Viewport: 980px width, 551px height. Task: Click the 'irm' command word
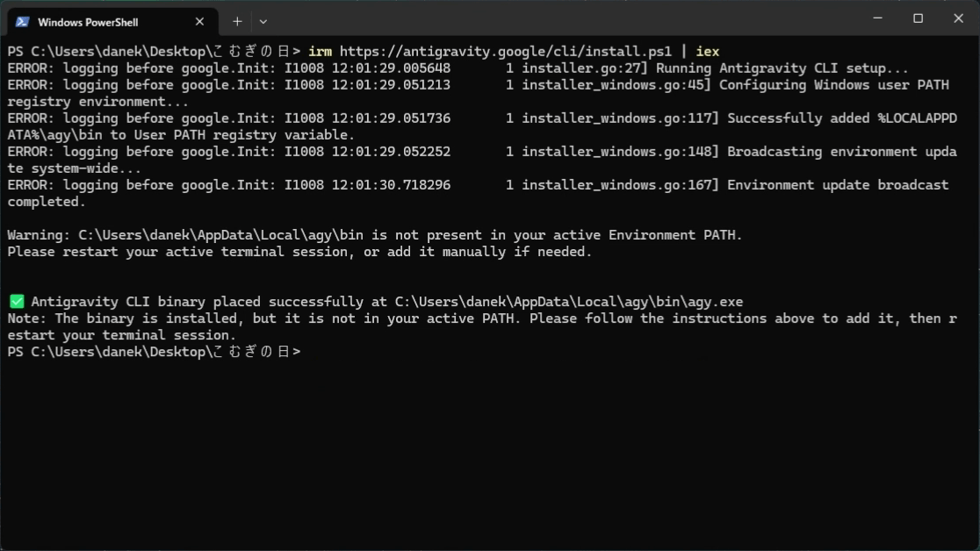(320, 52)
